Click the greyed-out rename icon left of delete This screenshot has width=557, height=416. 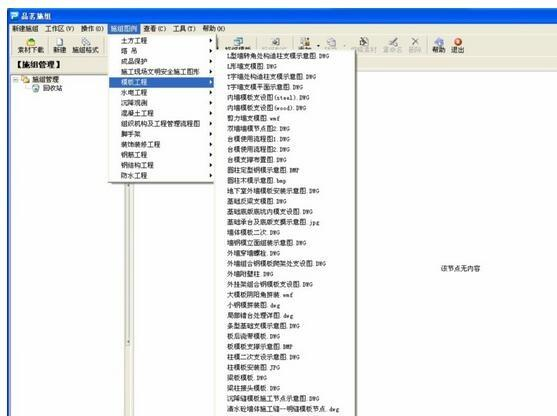[x=393, y=42]
